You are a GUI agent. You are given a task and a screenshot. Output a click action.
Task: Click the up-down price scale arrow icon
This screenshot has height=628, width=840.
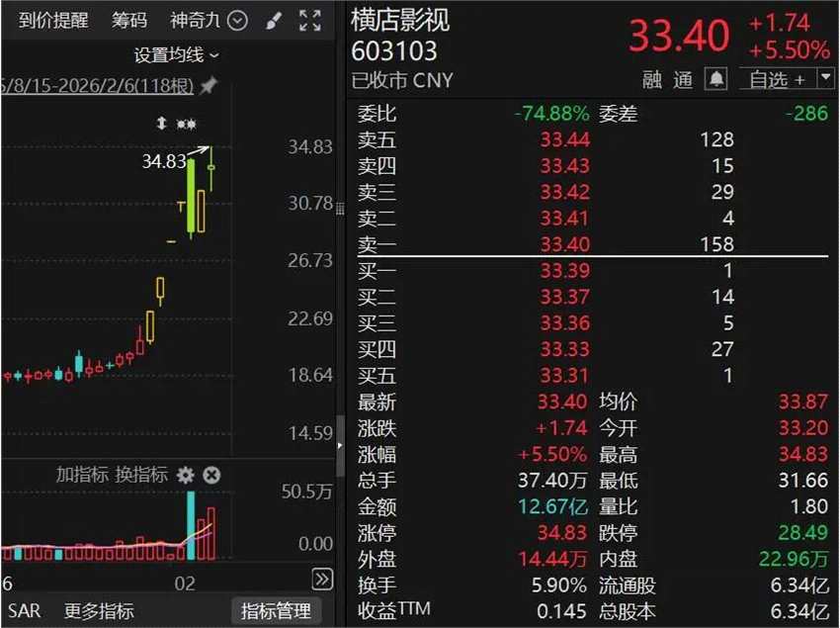tap(161, 124)
